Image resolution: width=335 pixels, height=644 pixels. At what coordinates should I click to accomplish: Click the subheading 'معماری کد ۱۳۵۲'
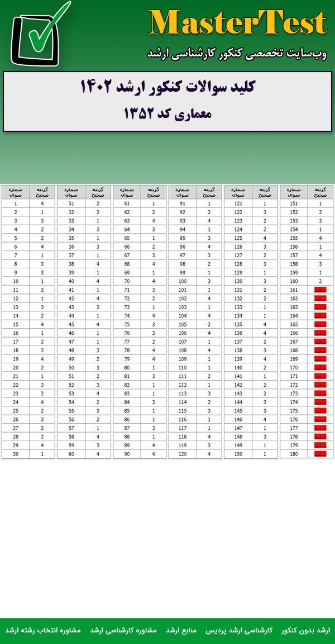[x=167, y=113]
